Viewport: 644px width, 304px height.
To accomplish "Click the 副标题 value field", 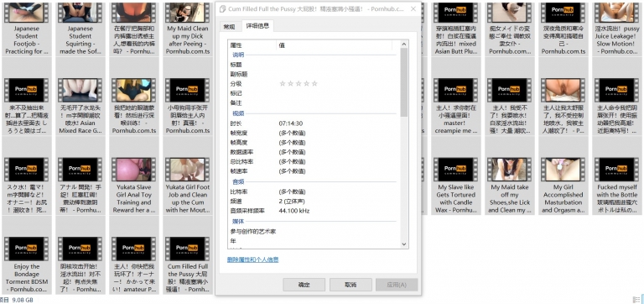I will tap(337, 74).
